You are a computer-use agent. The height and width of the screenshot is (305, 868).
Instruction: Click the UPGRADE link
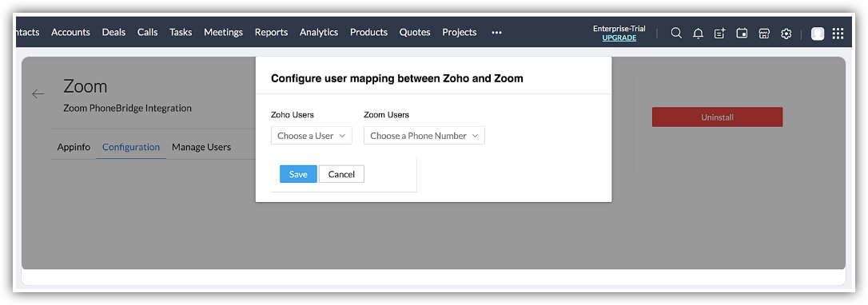[x=619, y=38]
